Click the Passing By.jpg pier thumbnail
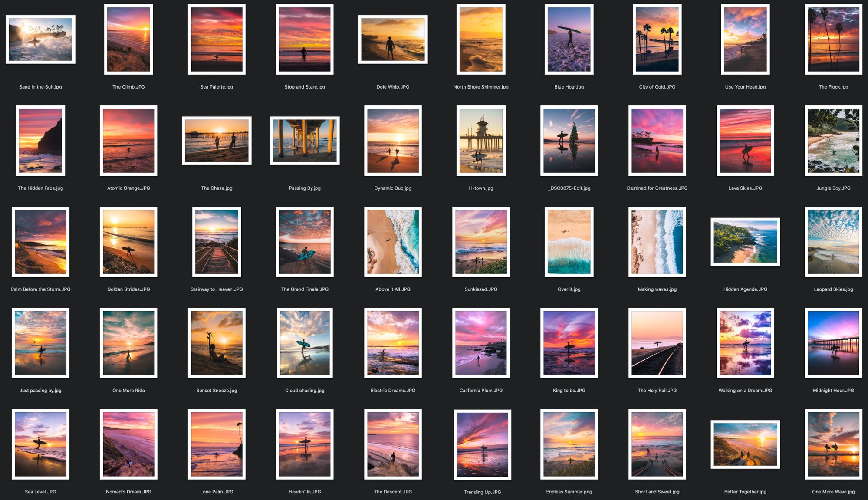This screenshot has height=500, width=868. [x=305, y=141]
